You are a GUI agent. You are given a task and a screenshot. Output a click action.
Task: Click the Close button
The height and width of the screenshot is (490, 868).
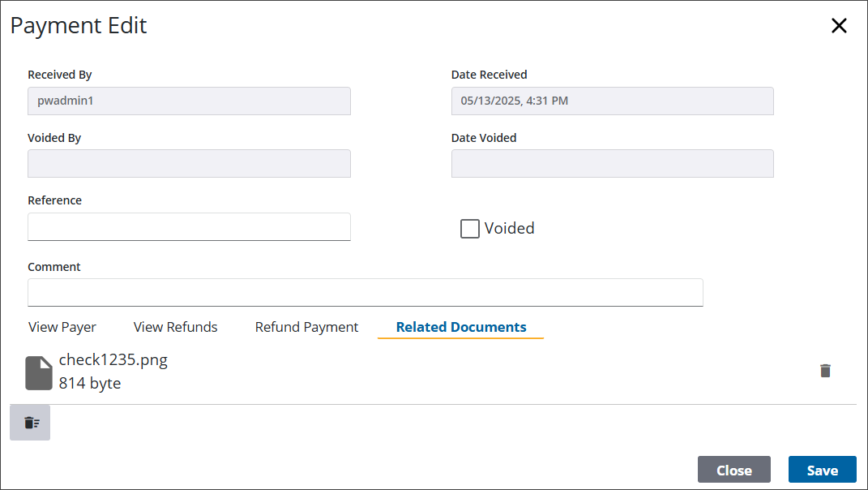pos(734,470)
